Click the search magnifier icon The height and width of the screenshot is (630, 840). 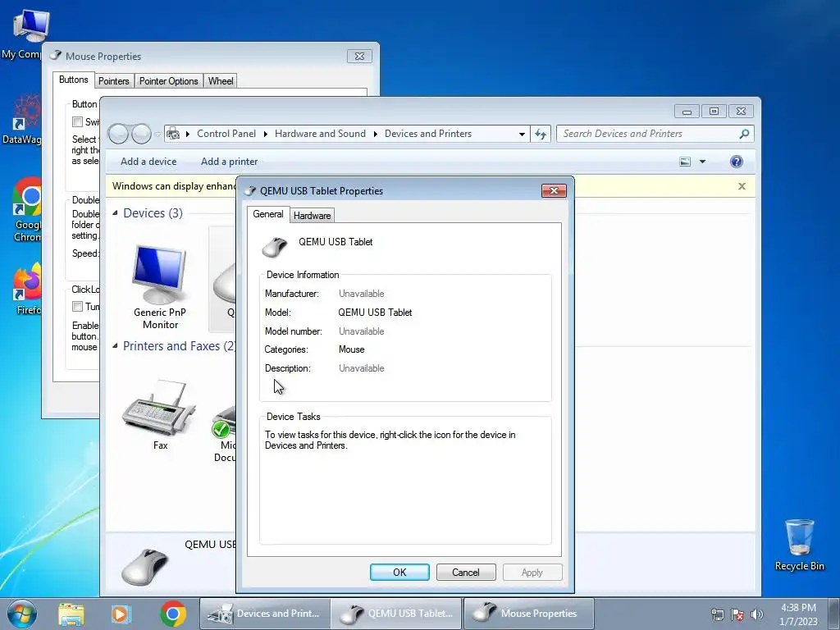pos(744,134)
